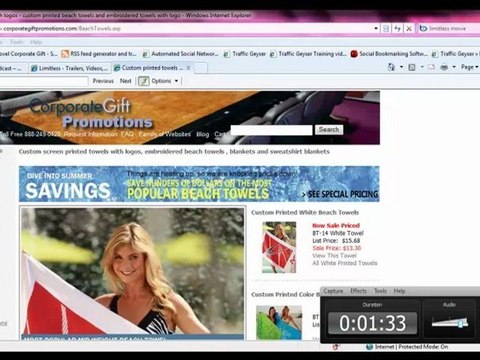
Task: Open Social Bookmarking Software favorite
Action: pyautogui.click(x=389, y=54)
